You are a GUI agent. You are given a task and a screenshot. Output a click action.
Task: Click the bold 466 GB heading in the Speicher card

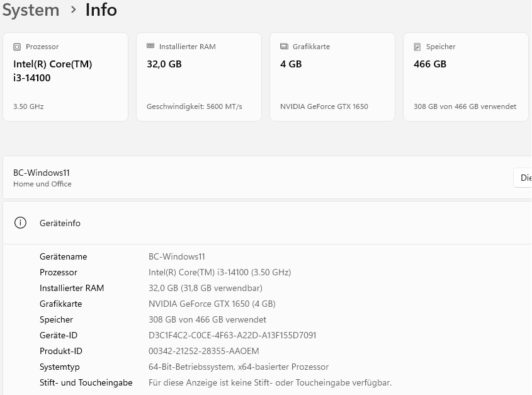click(430, 64)
